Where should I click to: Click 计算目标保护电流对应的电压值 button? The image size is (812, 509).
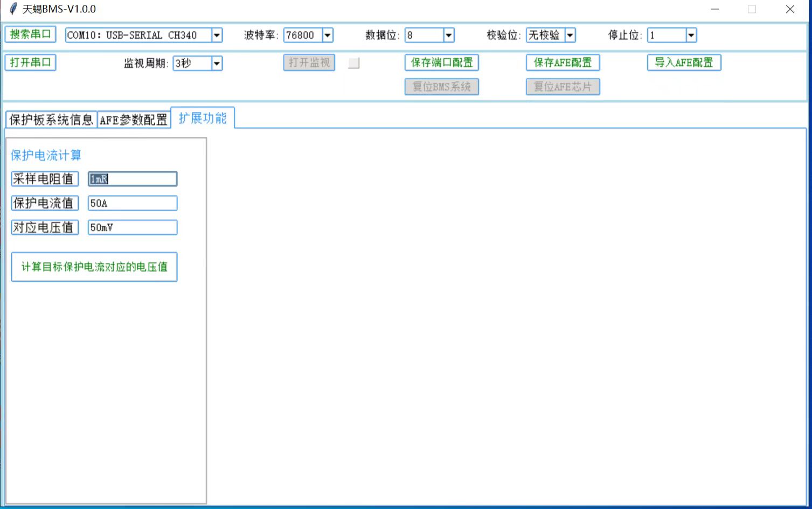(94, 267)
